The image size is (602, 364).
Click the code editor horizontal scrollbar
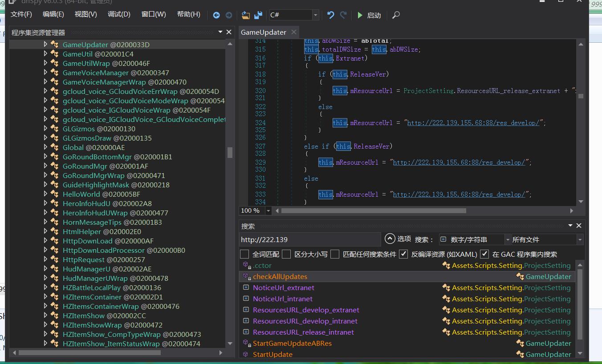(373, 210)
